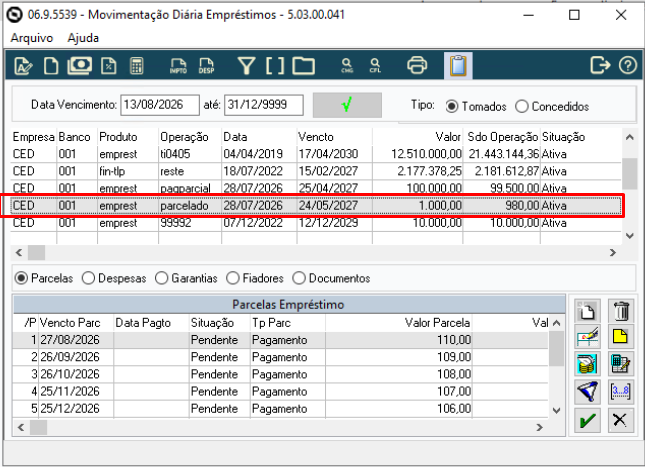The image size is (645, 467).
Task: Click the green checkmark confirm date button
Action: (347, 105)
